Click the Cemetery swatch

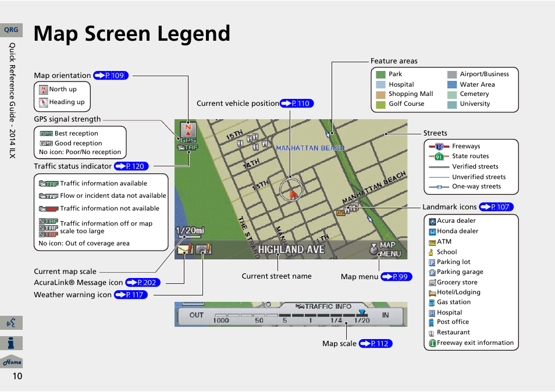click(452, 95)
